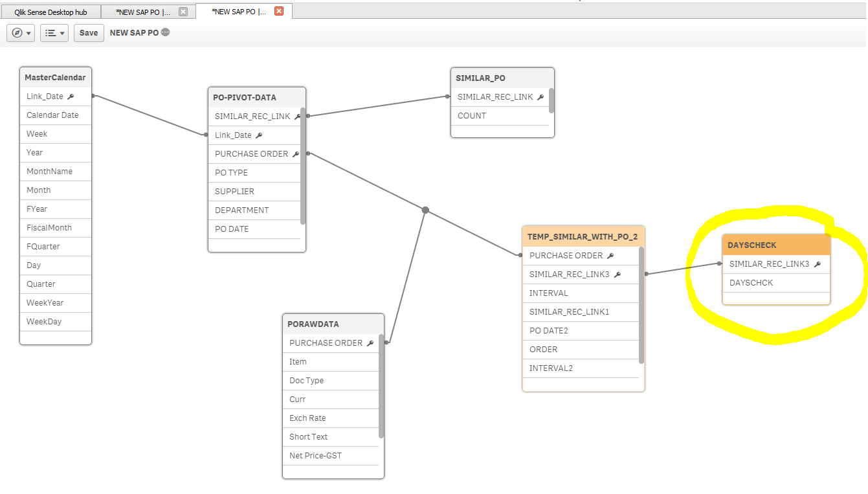The height and width of the screenshot is (494, 868).
Task: Click the PURCHASE ORDER association junction node
Action: click(425, 210)
